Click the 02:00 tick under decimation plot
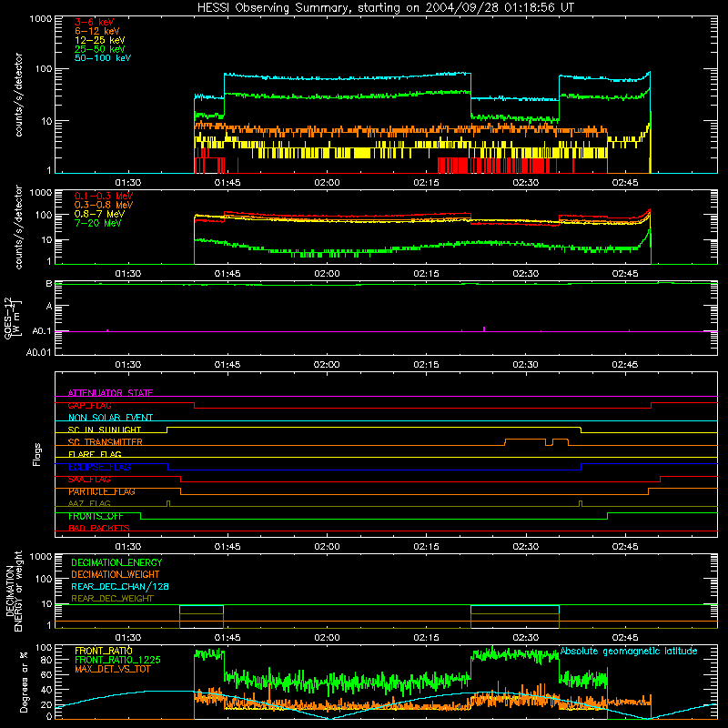728x728 pixels. [x=327, y=638]
